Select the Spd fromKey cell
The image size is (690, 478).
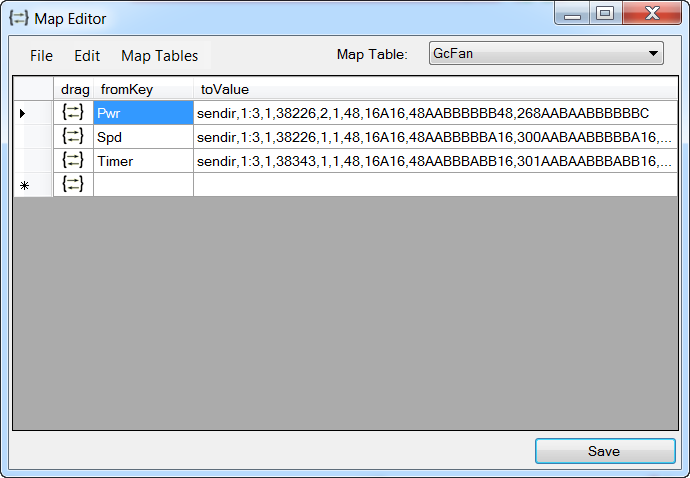[x=143, y=136]
